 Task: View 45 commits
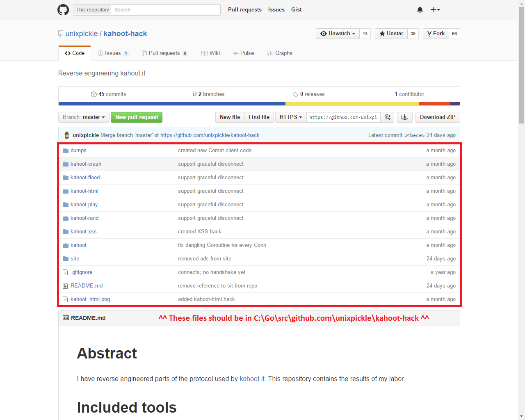click(108, 94)
